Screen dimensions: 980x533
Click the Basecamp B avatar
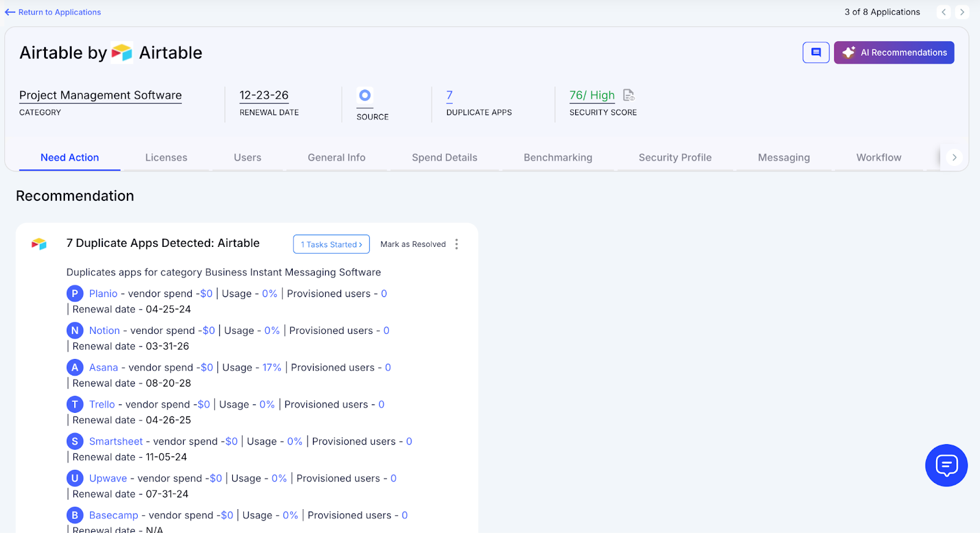click(75, 515)
